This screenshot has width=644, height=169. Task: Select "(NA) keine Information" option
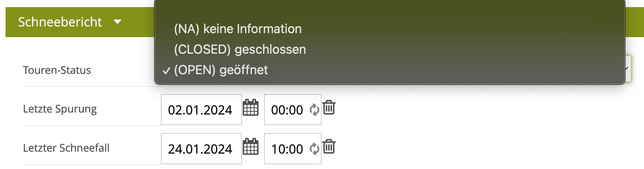click(238, 29)
